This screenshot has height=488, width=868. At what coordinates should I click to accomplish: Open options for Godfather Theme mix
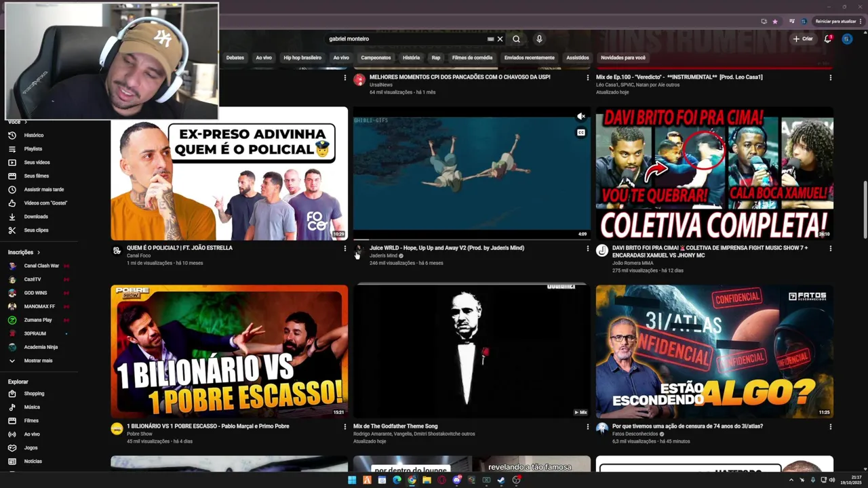[x=587, y=427]
